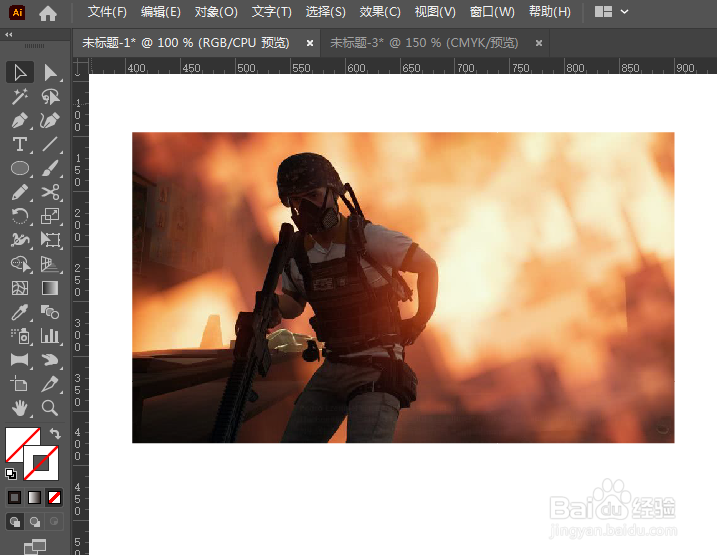Pick the Perspective Grid tool
Viewport: 717px width, 555px height.
pos(50,264)
